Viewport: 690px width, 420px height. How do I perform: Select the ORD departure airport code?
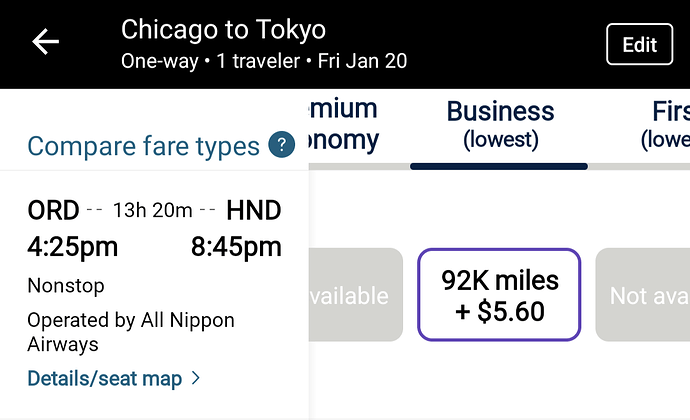[x=53, y=210]
